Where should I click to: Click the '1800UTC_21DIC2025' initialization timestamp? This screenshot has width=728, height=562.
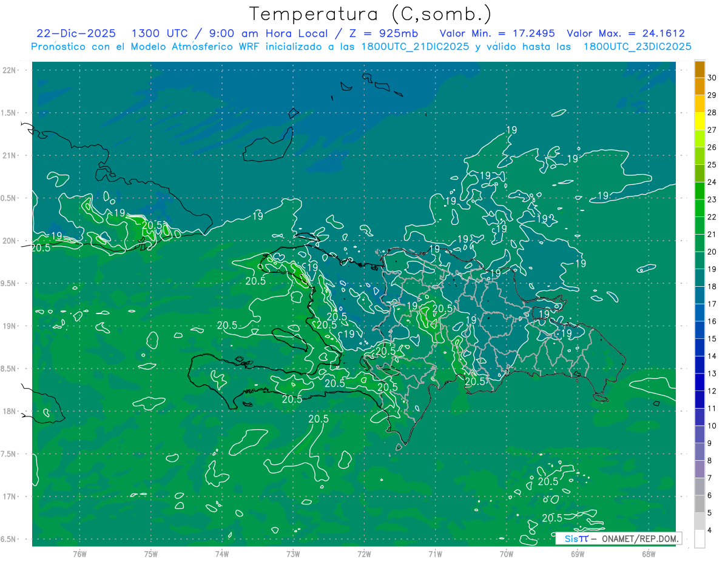coord(413,47)
